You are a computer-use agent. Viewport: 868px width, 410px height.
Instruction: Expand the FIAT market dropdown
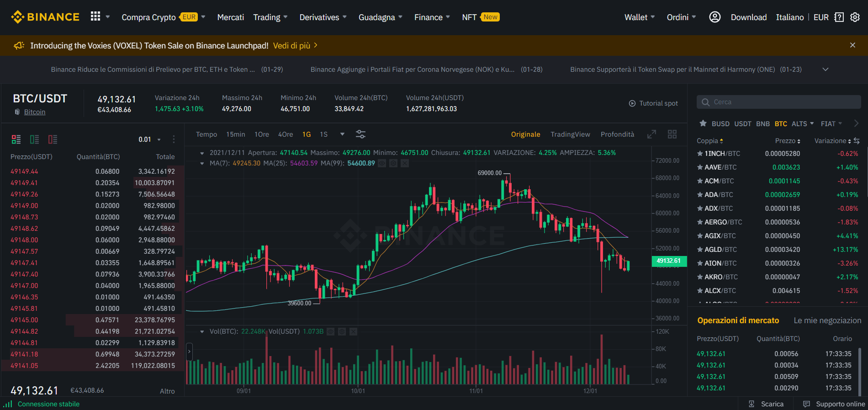click(831, 124)
